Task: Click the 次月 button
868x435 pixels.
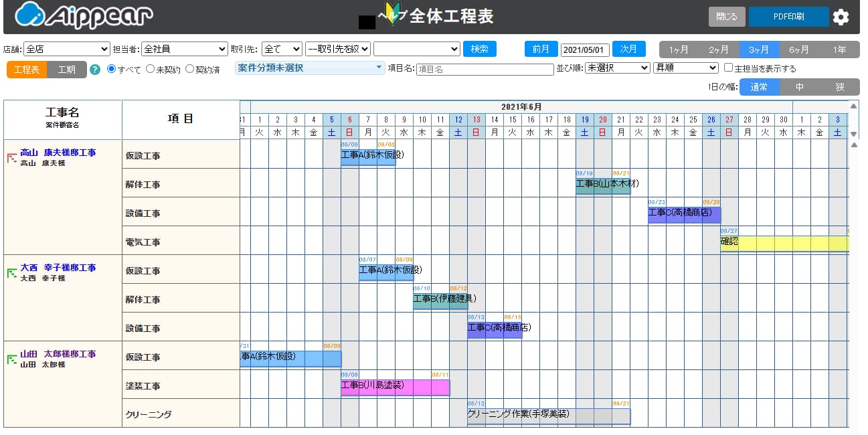Action: (x=629, y=49)
